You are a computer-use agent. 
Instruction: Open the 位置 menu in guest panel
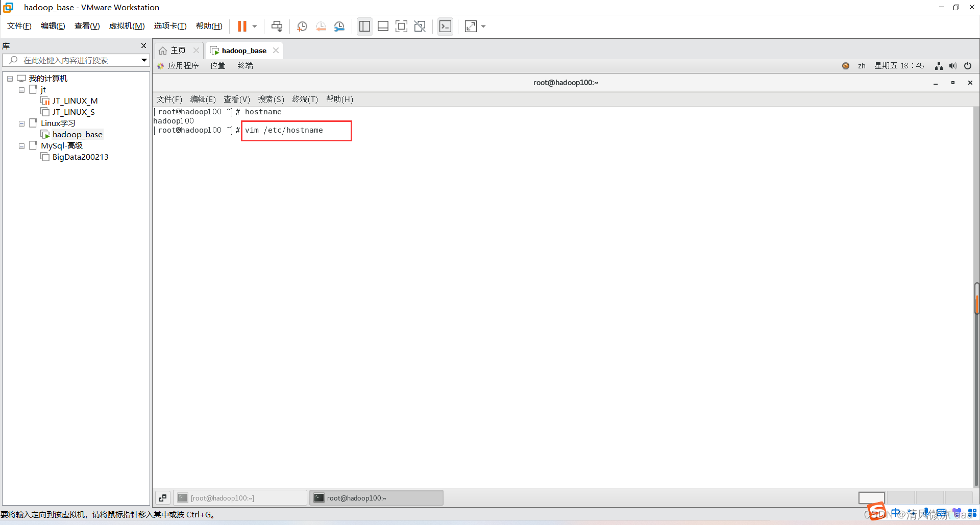click(x=218, y=66)
